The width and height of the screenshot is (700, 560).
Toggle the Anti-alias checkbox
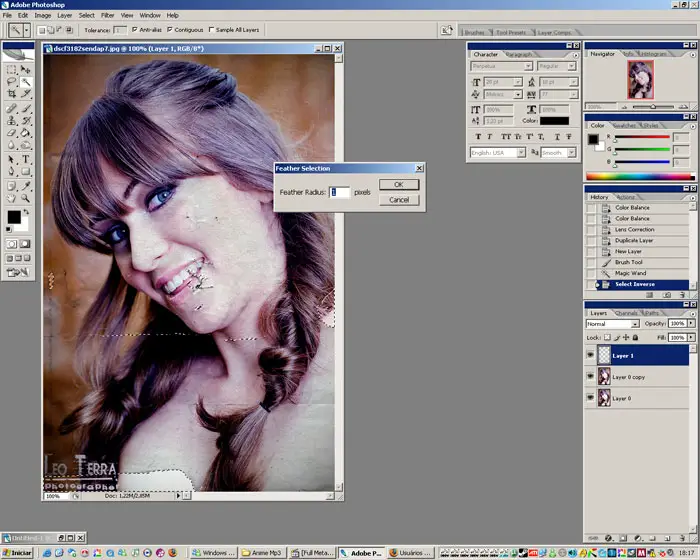pos(135,30)
